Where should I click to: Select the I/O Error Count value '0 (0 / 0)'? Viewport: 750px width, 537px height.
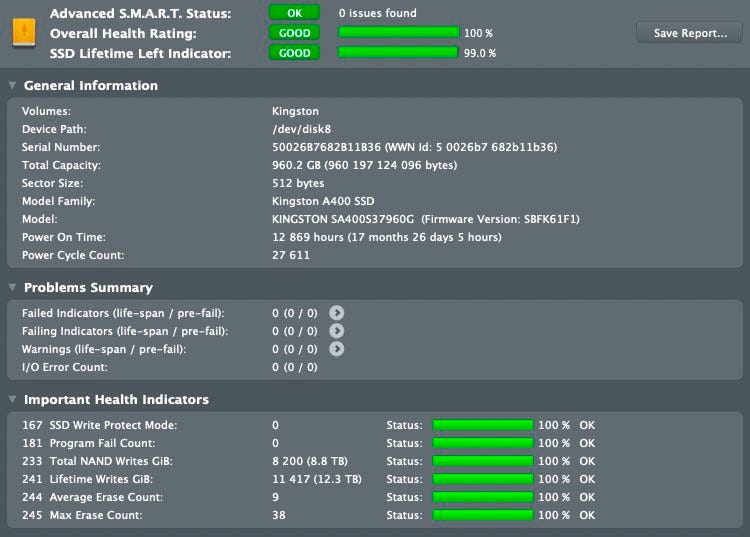[295, 367]
